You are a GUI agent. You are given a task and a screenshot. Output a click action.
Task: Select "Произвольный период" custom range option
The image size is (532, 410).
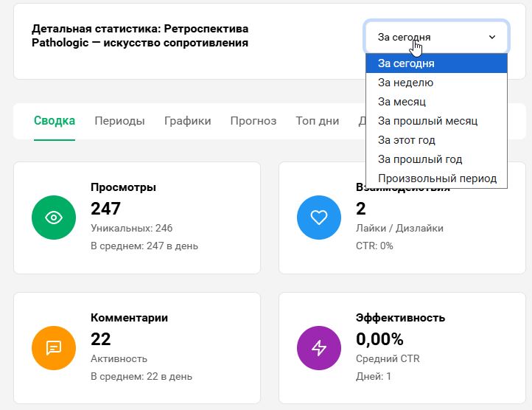pyautogui.click(x=437, y=178)
